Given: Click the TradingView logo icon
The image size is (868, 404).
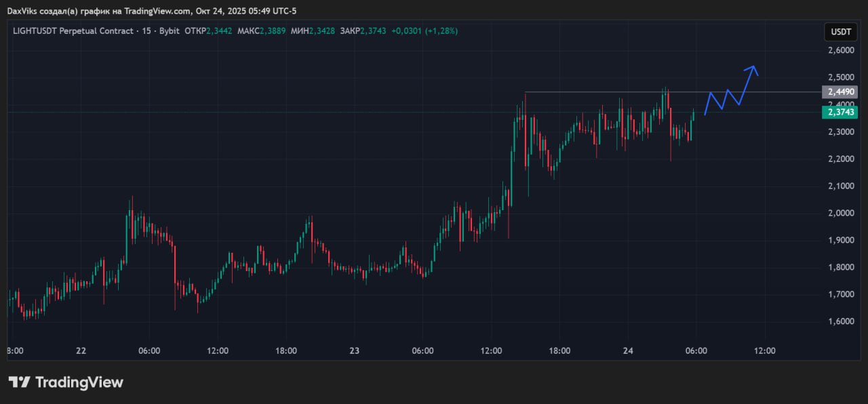Looking at the screenshot, I should tap(19, 382).
